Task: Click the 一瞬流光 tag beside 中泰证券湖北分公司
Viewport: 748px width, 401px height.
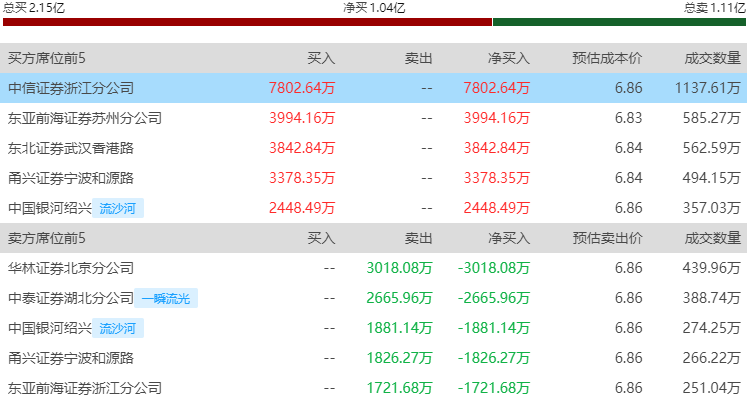Action: click(169, 298)
